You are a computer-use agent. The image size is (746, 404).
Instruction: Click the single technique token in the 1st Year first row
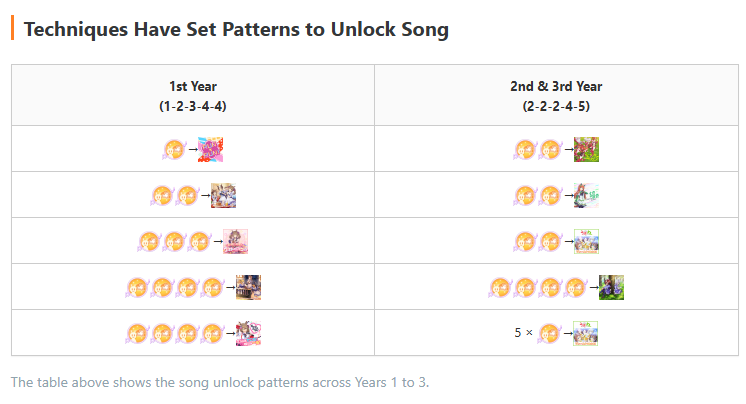(x=174, y=150)
